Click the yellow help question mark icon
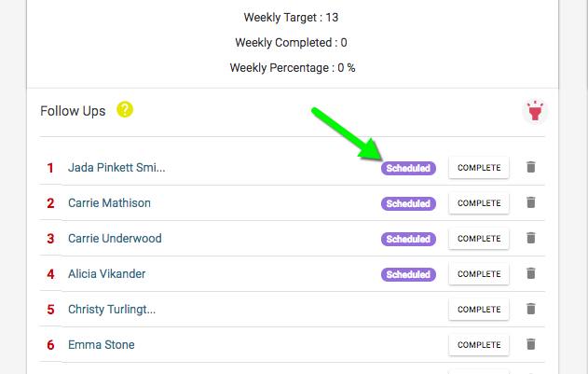The width and height of the screenshot is (588, 374). (125, 110)
